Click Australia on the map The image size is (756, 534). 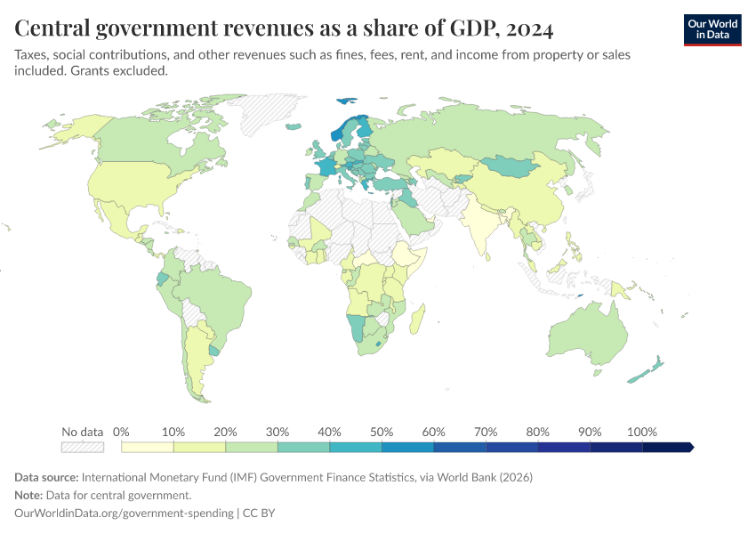[x=589, y=334]
